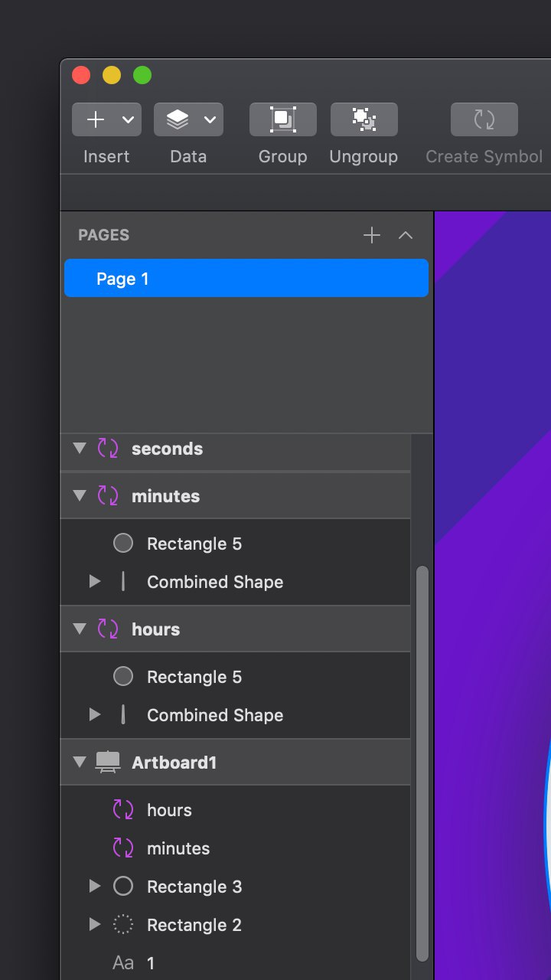Expand Combined Shape under hours
This screenshot has height=980, width=551.
pos(95,715)
